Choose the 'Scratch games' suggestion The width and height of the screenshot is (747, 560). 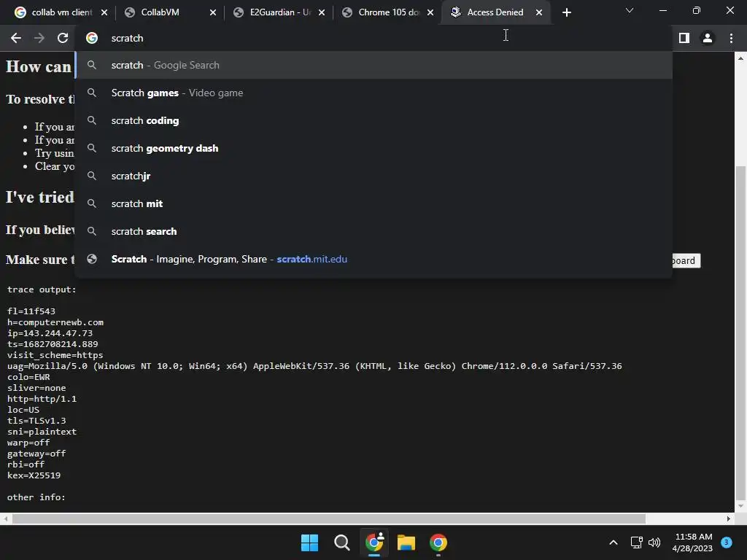point(373,93)
